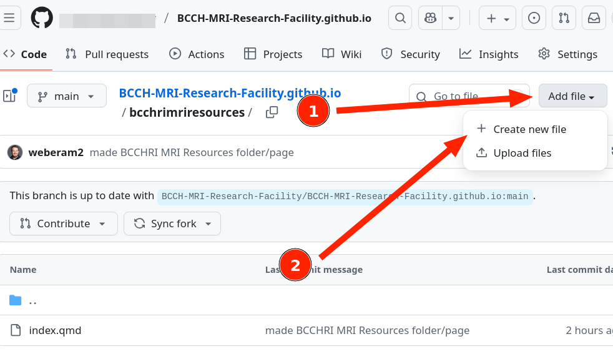Open the create new plus dropdown

(498, 18)
